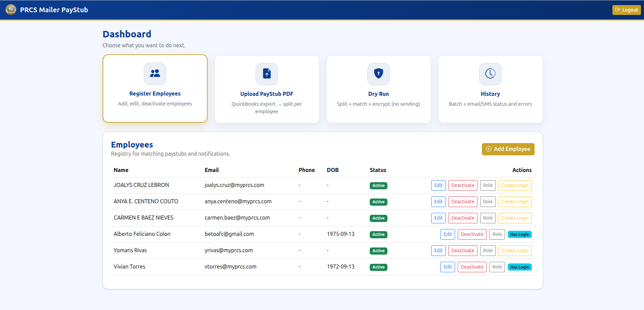Image resolution: width=644 pixels, height=310 pixels.
Task: Select email anya.centeno@myprcs.com
Action: click(238, 201)
